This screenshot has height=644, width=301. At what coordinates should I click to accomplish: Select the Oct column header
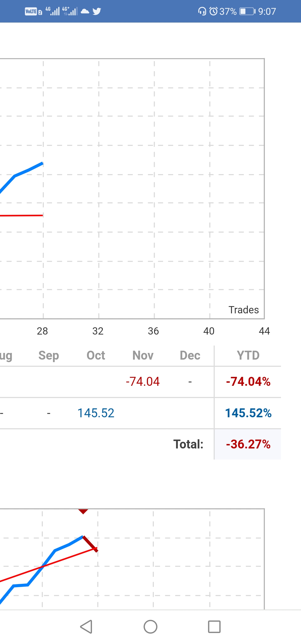[96, 355]
